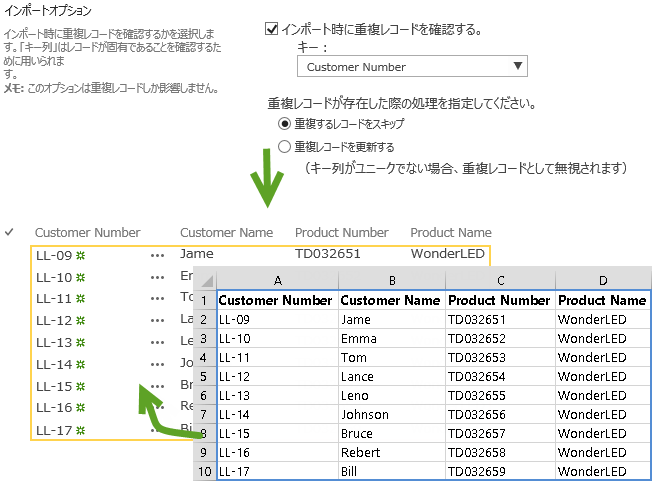Click Excel cell containing Bill
The width and height of the screenshot is (652, 482).
[392, 472]
